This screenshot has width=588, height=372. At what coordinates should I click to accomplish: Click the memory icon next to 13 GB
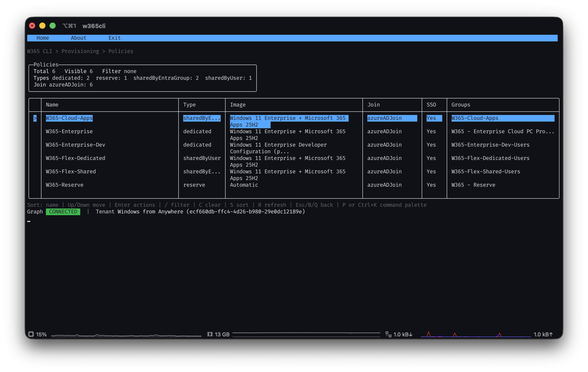pyautogui.click(x=210, y=334)
